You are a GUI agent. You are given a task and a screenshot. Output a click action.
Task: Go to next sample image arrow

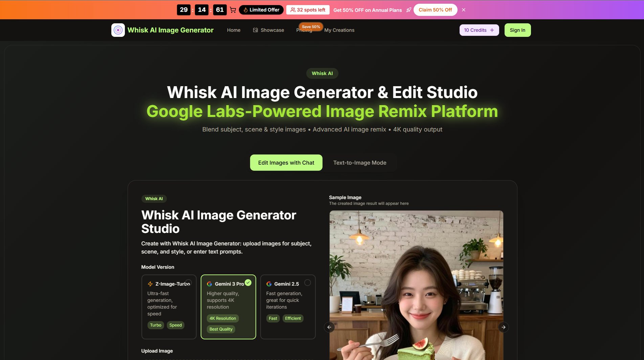504,327
